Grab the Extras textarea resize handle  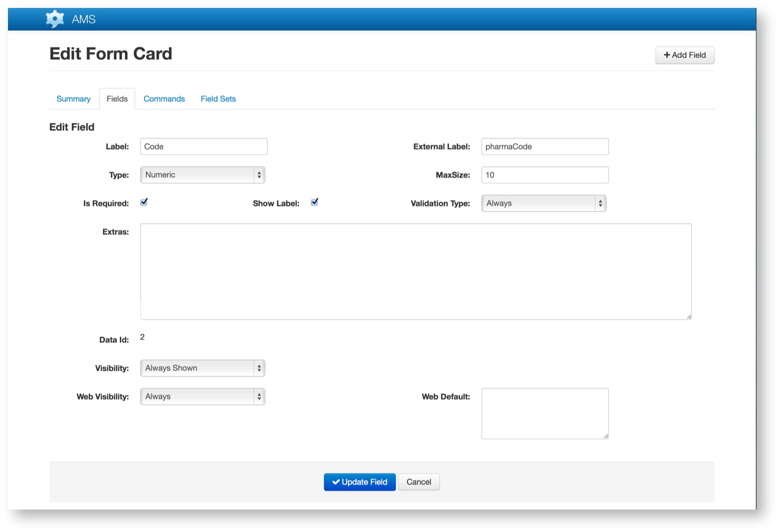tap(689, 316)
